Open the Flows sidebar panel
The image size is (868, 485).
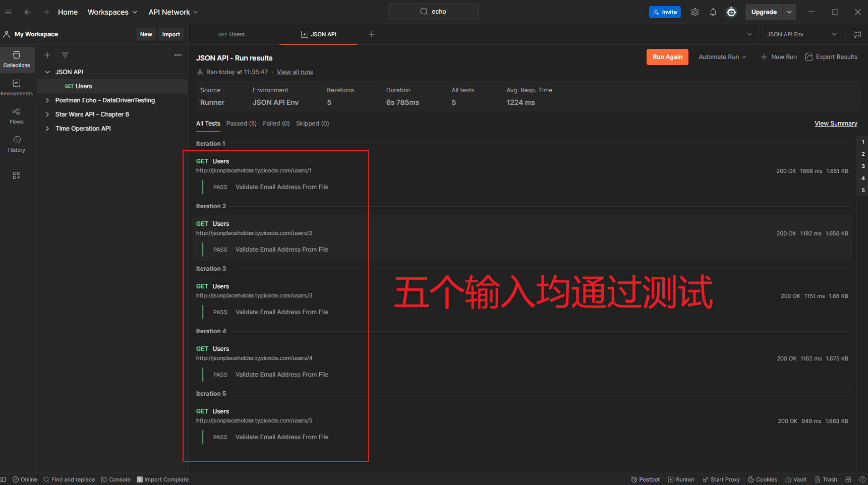tap(17, 116)
